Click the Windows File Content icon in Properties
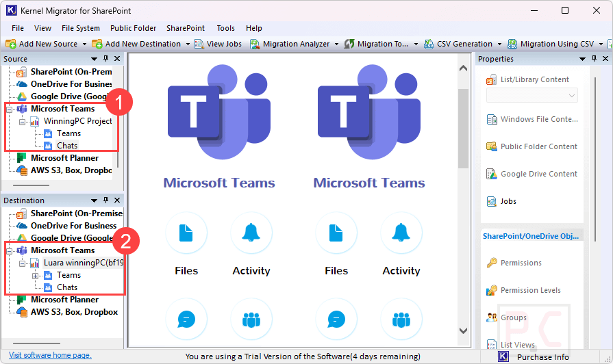Screen dimensions: 613x364 [x=491, y=119]
